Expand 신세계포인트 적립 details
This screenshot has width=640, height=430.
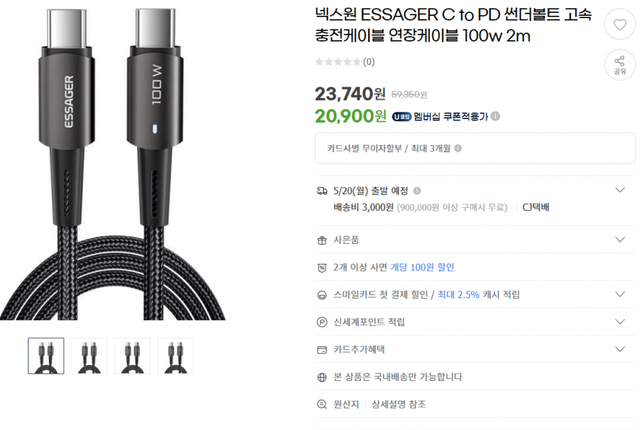[x=620, y=321]
